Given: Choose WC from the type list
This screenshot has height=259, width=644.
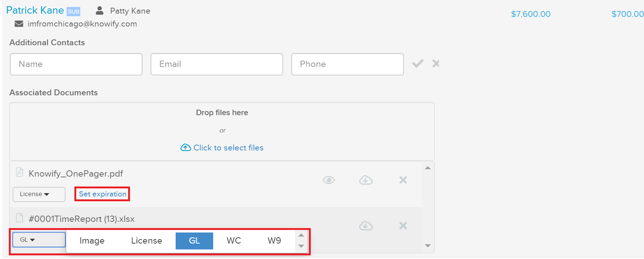Looking at the screenshot, I should 234,241.
